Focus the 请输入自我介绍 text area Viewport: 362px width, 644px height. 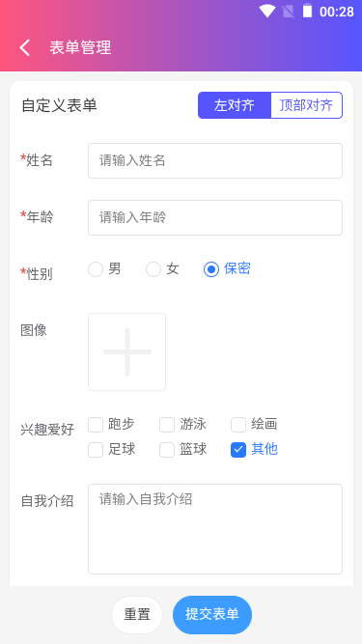pyautogui.click(x=215, y=529)
